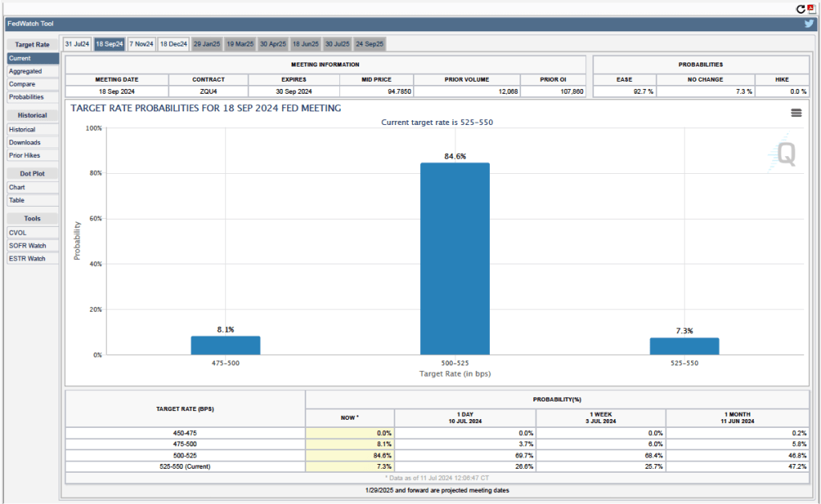Open the Dot Plot Table view

pos(18,200)
